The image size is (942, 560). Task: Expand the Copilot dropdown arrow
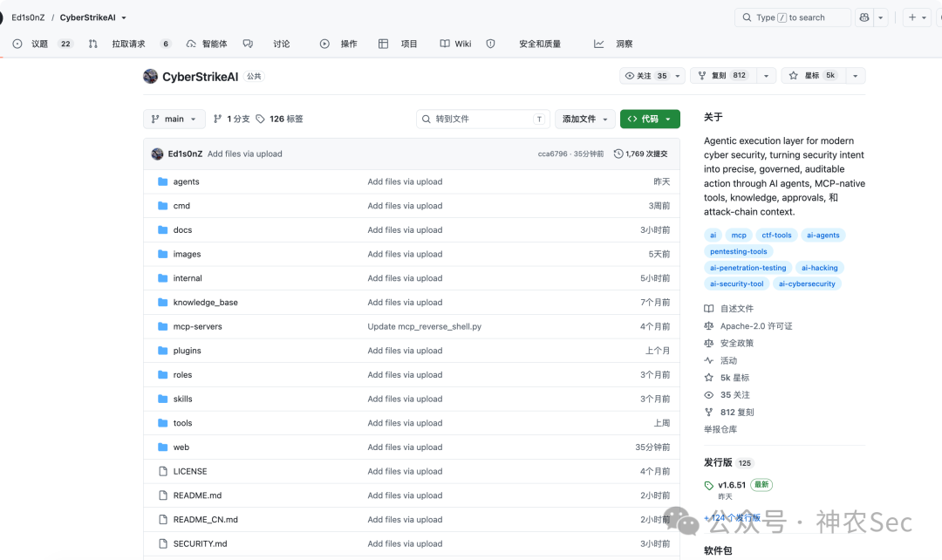881,17
